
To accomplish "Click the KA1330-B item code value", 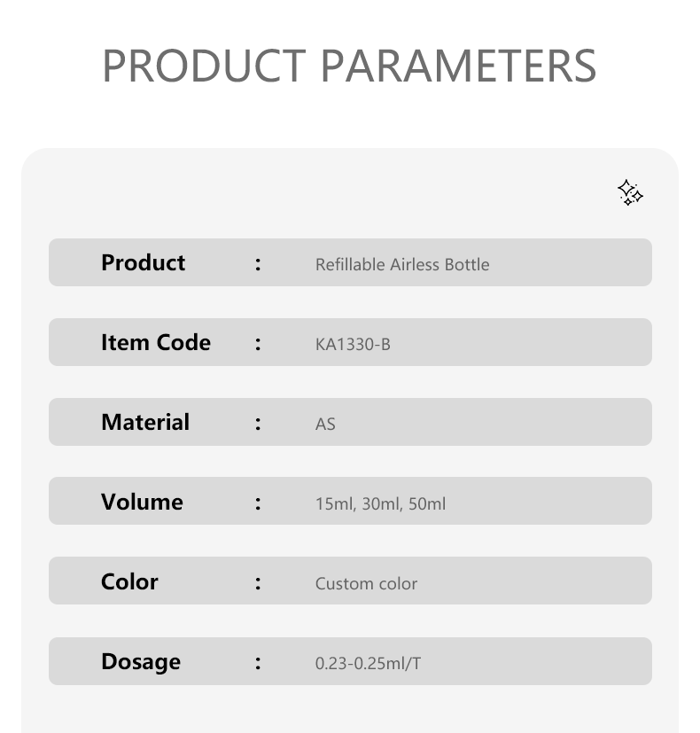I will [x=353, y=345].
